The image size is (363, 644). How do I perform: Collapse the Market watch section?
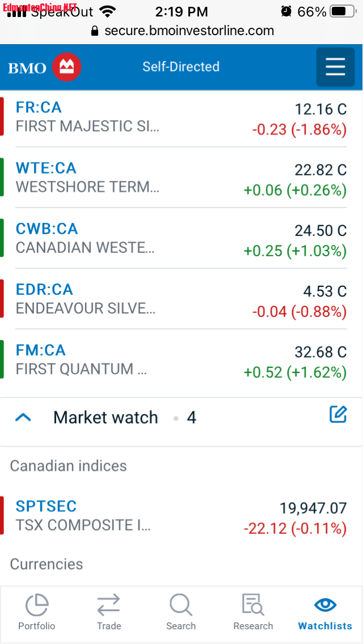23,418
